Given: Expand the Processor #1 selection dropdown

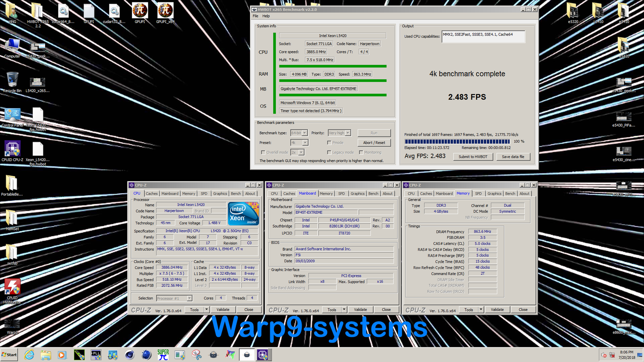Looking at the screenshot, I should click(x=190, y=298).
